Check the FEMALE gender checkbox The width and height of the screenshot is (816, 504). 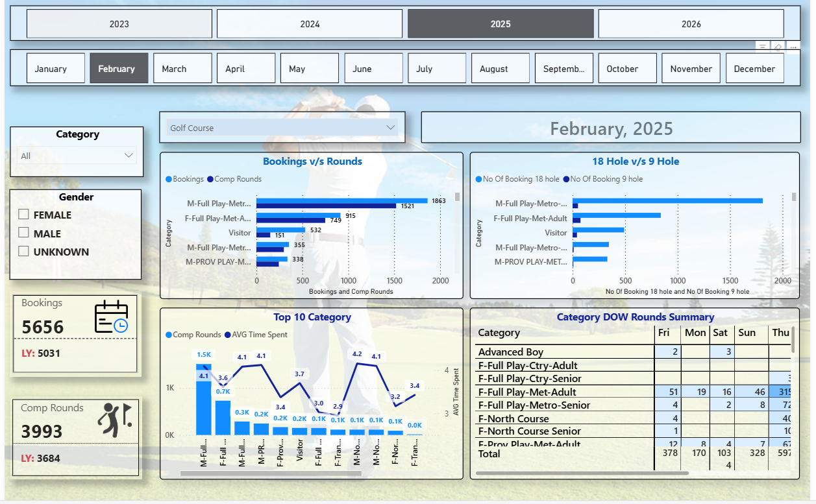coord(24,215)
